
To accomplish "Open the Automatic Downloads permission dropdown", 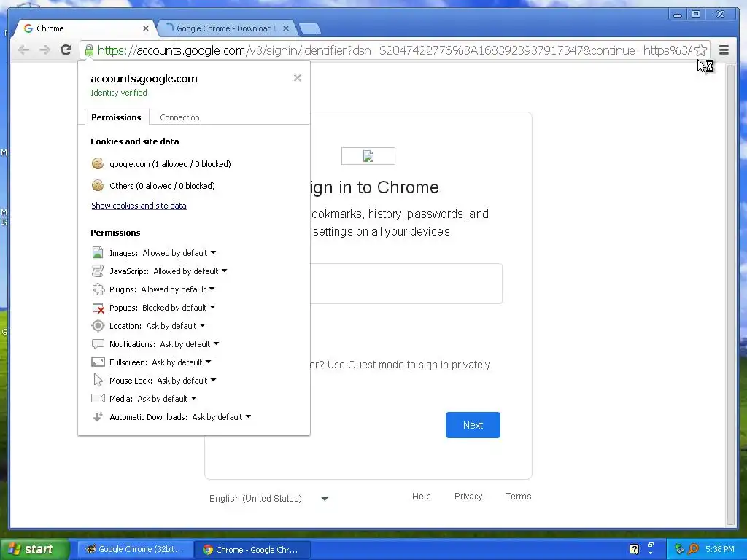I will [x=222, y=416].
